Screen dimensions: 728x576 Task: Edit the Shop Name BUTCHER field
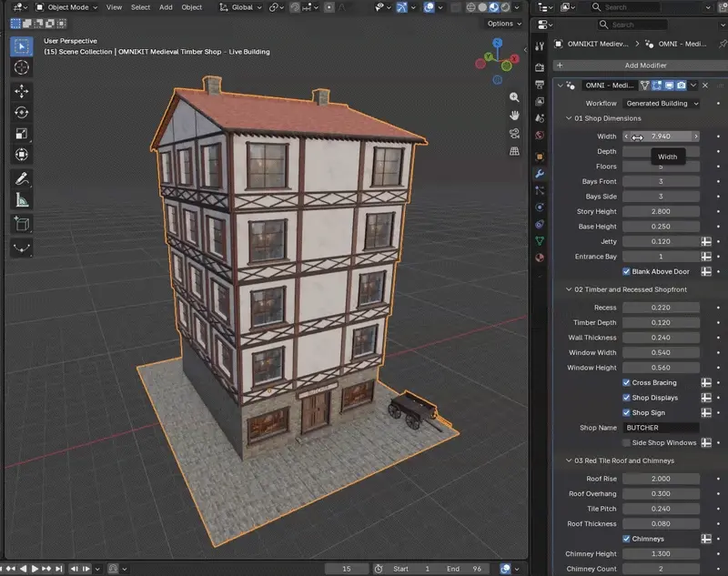click(662, 428)
